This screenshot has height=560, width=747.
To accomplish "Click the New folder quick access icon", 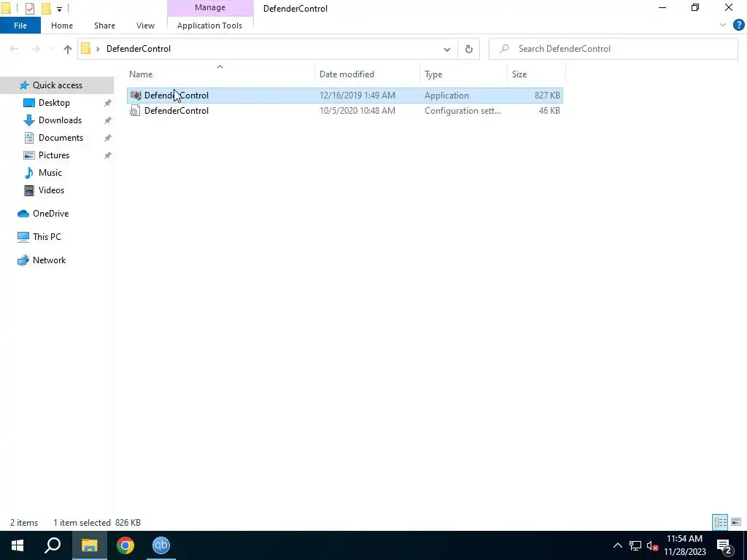I will (46, 8).
